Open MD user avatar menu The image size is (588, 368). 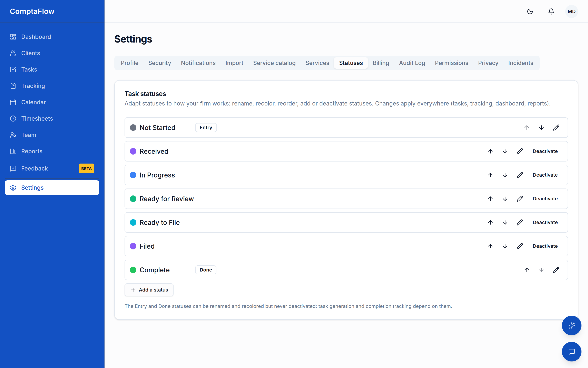(571, 11)
